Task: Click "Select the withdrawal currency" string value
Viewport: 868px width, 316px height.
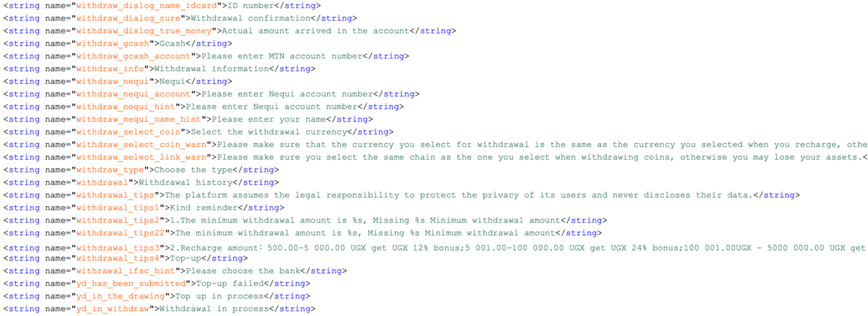Action: pyautogui.click(x=269, y=132)
